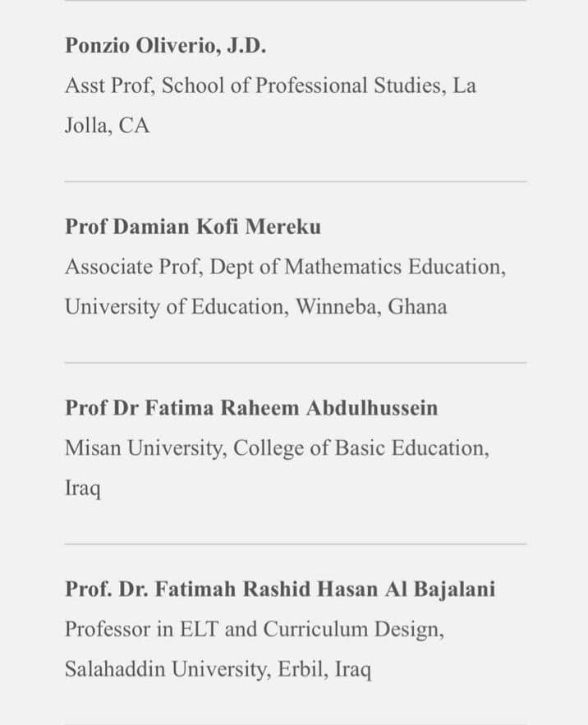Screen dimensions: 588x725
Task: Click the divider between Mereku and Abdulhussein entries
Action: point(295,363)
